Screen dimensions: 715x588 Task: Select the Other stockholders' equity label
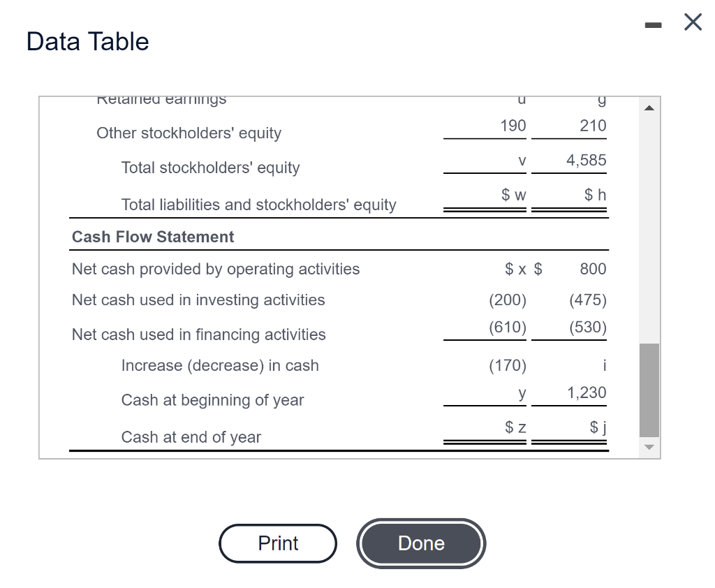pyautogui.click(x=189, y=133)
